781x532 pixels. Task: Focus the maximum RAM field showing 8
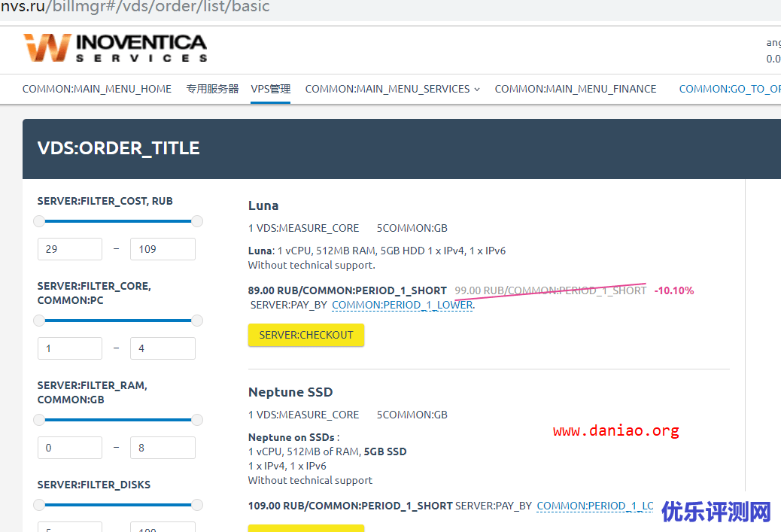(x=163, y=447)
